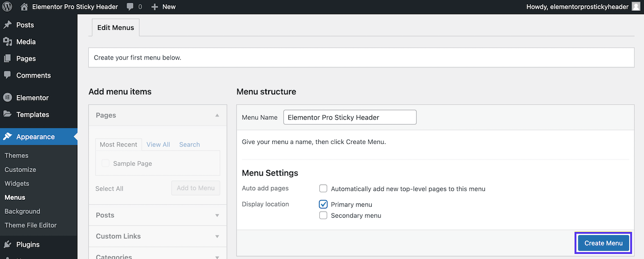Enable automatically add new top-level pages
The height and width of the screenshot is (259, 644).
[323, 189]
